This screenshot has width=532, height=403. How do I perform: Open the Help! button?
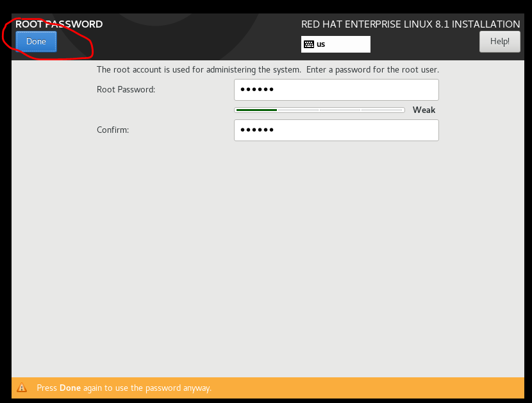click(499, 42)
